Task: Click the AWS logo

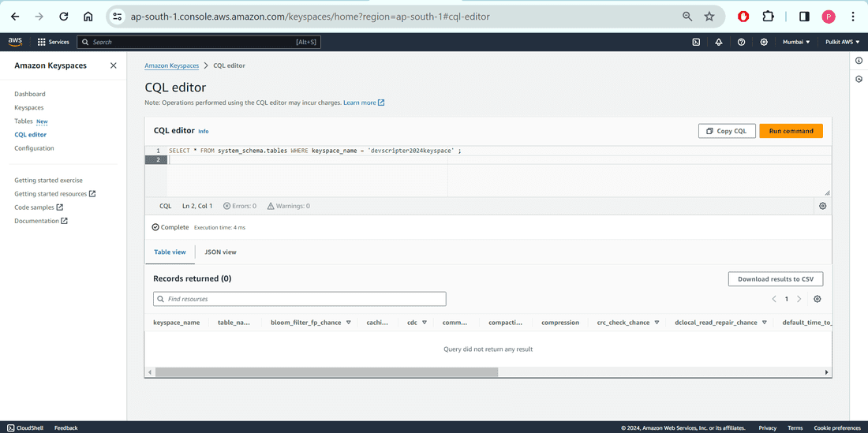Action: (15, 42)
